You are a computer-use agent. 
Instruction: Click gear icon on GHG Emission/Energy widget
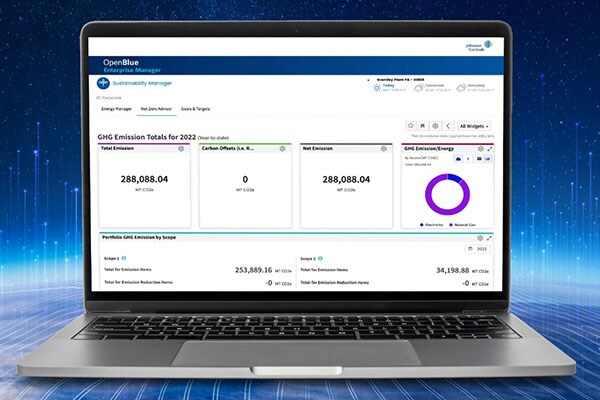coord(481,148)
